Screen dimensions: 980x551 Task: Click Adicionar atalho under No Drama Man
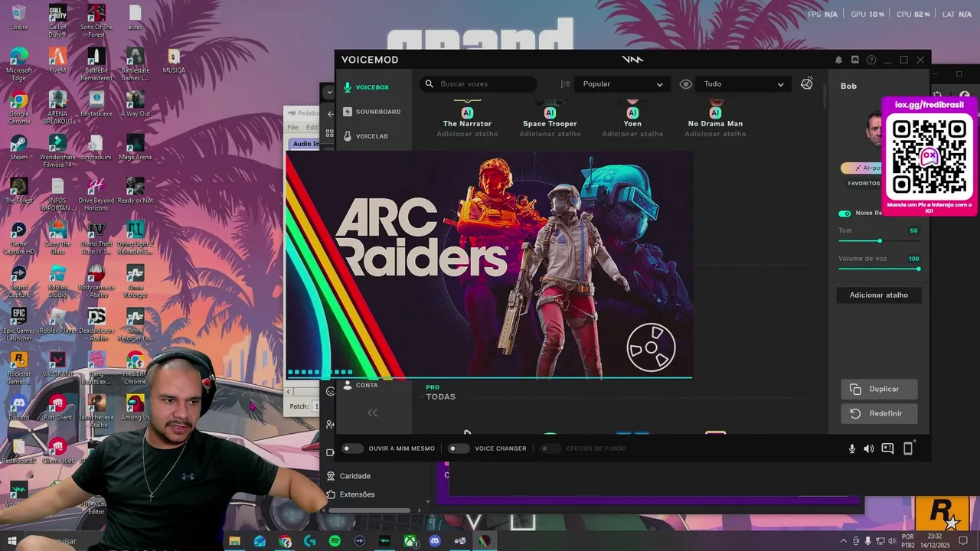[x=715, y=134]
